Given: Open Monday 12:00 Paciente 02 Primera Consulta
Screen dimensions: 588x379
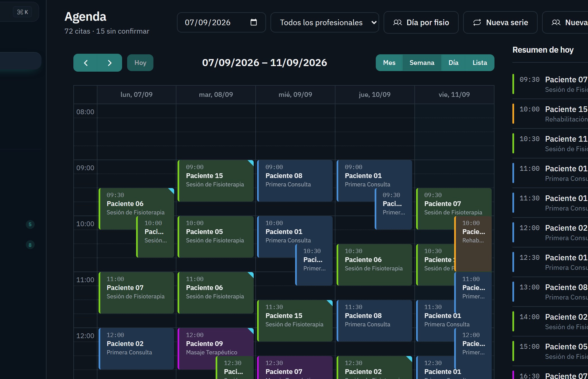Looking at the screenshot, I should tap(136, 348).
